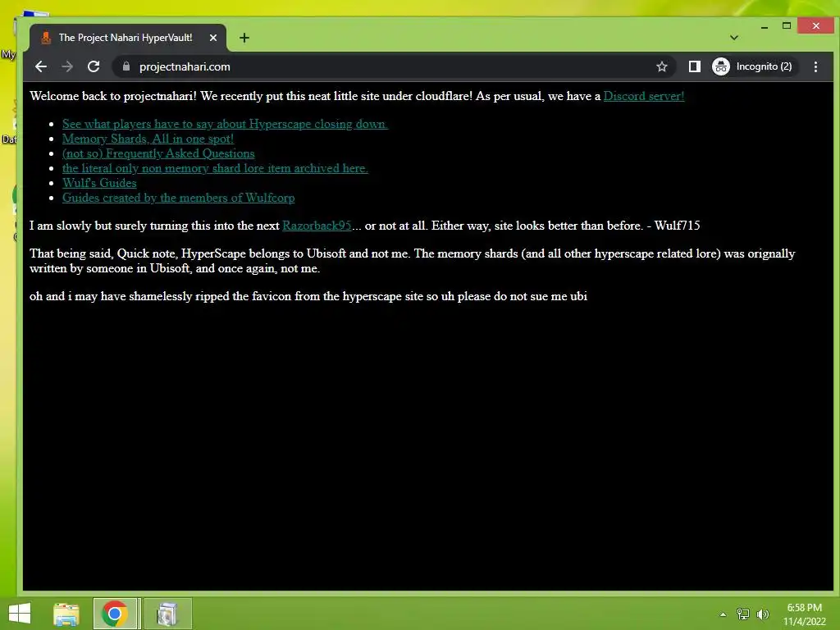Open the non memory shard lore link
Viewport: 840px width, 630px height.
click(x=215, y=168)
